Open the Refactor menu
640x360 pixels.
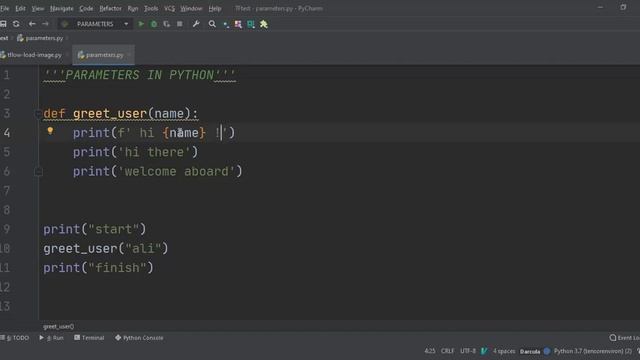(110, 8)
